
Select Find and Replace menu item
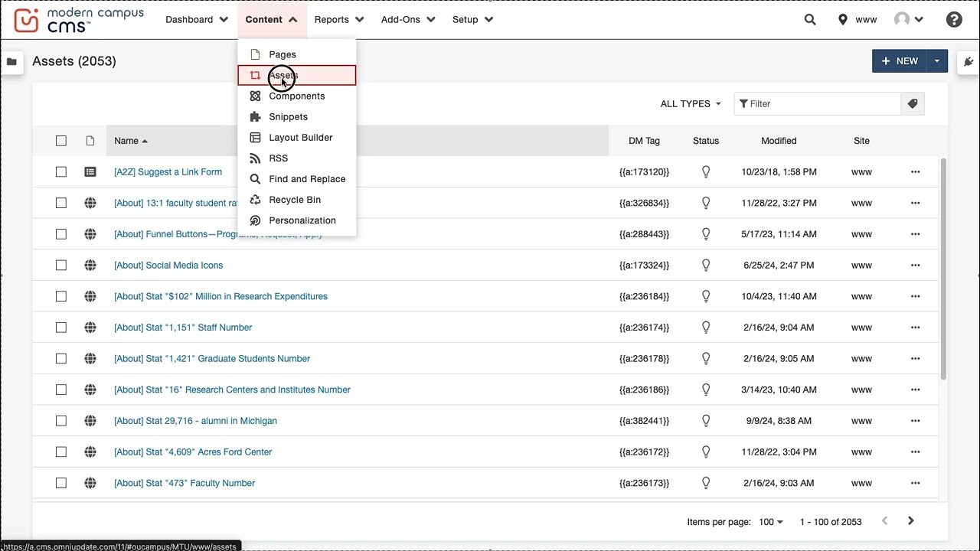point(296,179)
